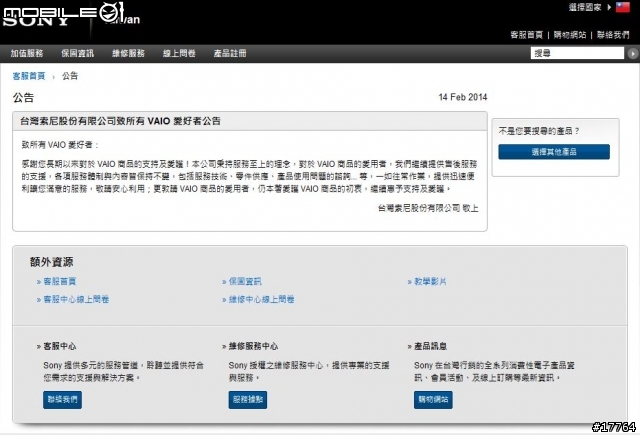Click the 購物網站 button under 產品訊息

point(433,399)
